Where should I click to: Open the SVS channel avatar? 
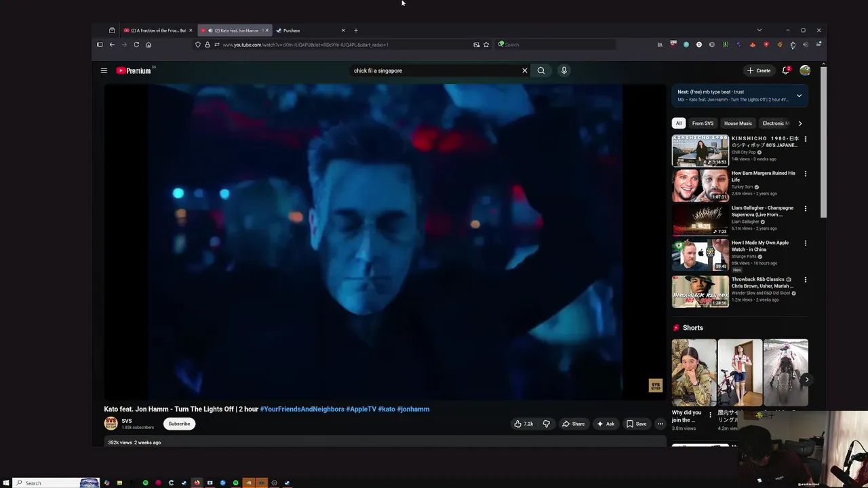point(111,424)
